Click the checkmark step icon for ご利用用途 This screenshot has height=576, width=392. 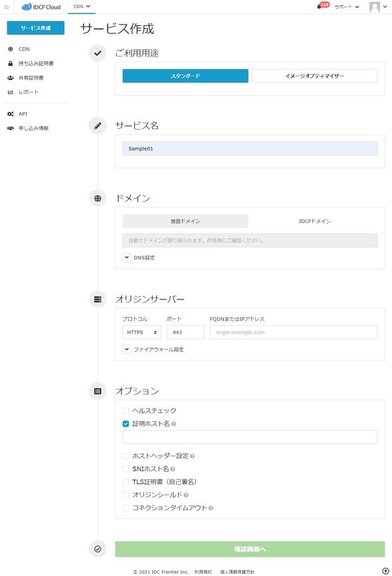point(98,53)
